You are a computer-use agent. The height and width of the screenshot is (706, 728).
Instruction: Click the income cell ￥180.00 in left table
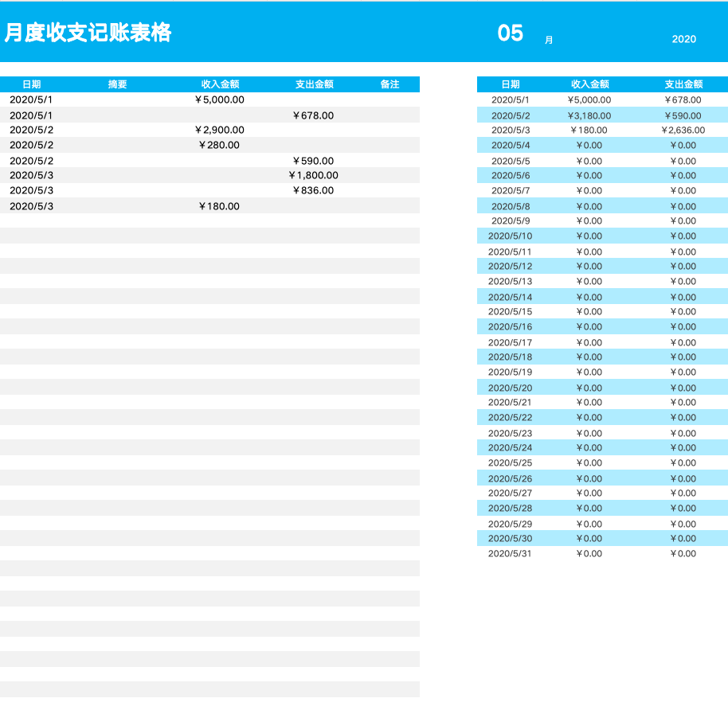(219, 206)
